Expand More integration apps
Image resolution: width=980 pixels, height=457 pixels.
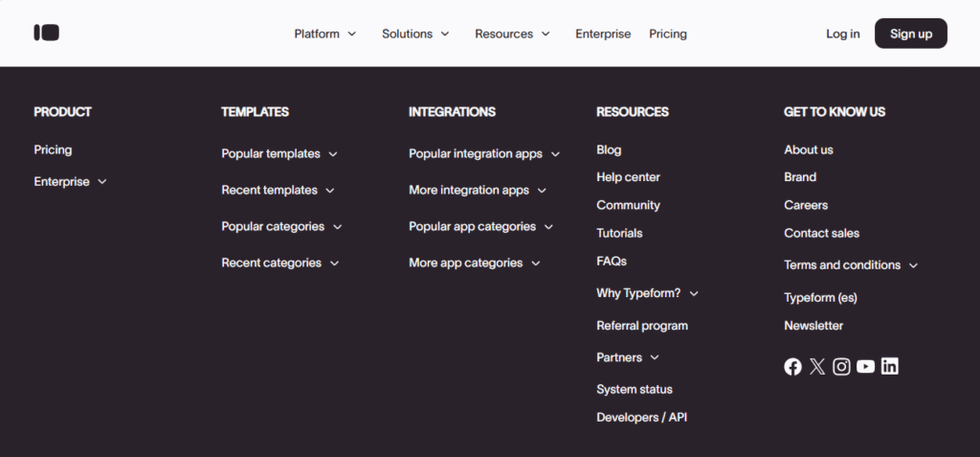click(478, 190)
